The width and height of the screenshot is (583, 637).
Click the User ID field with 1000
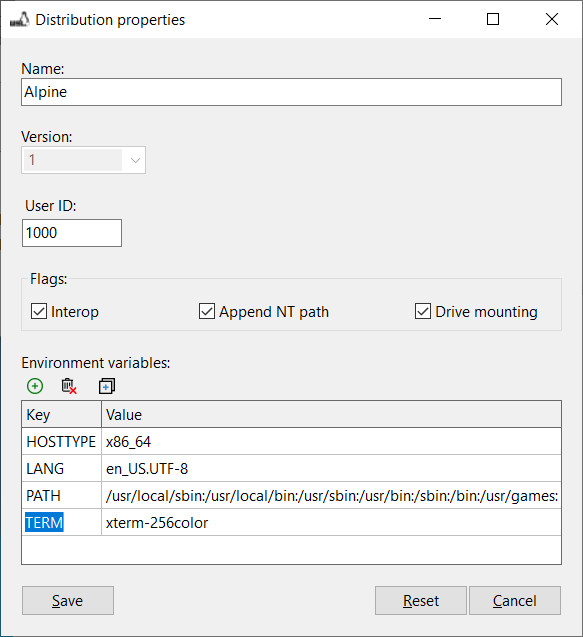point(72,233)
